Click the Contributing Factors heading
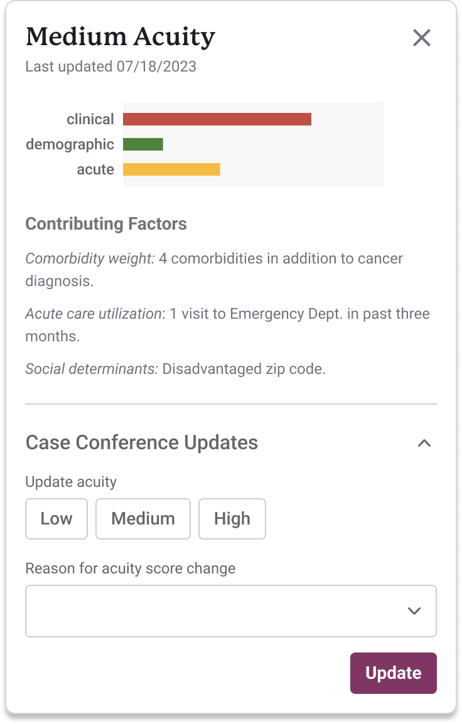The width and height of the screenshot is (462, 724). coord(106,224)
